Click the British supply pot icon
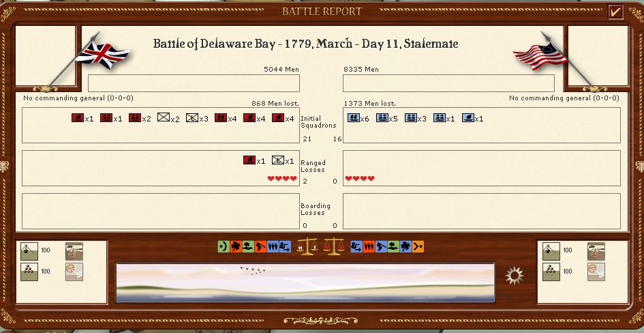The width and height of the screenshot is (644, 333). tap(30, 251)
